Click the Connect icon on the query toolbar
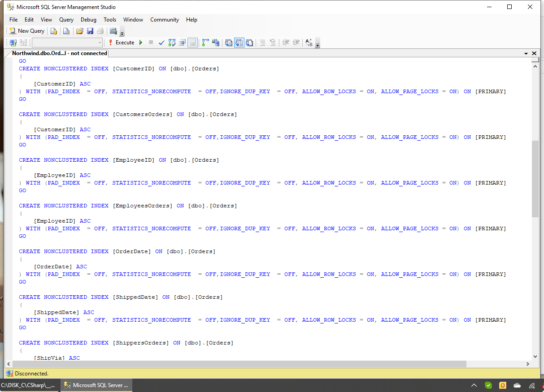 point(13,43)
